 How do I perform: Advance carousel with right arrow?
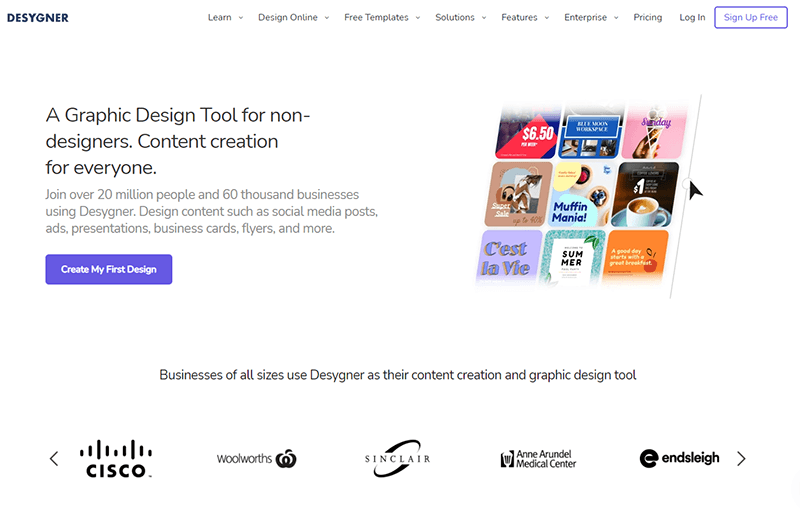point(741,459)
